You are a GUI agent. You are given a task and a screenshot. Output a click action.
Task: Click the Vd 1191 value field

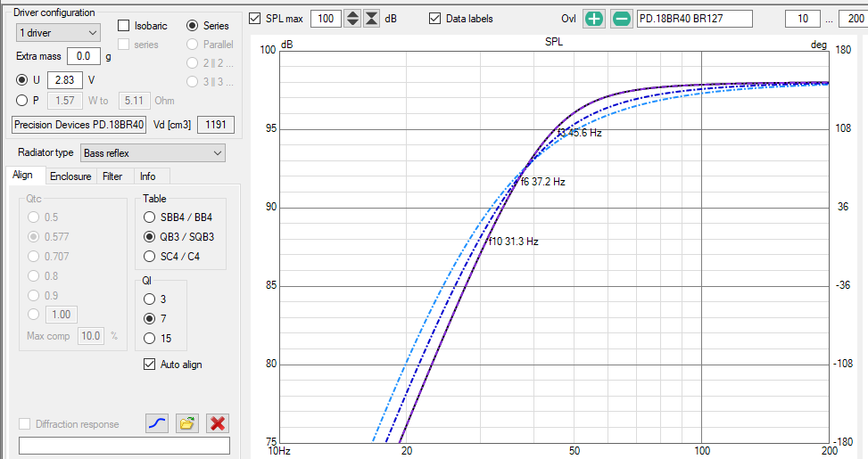[x=216, y=125]
